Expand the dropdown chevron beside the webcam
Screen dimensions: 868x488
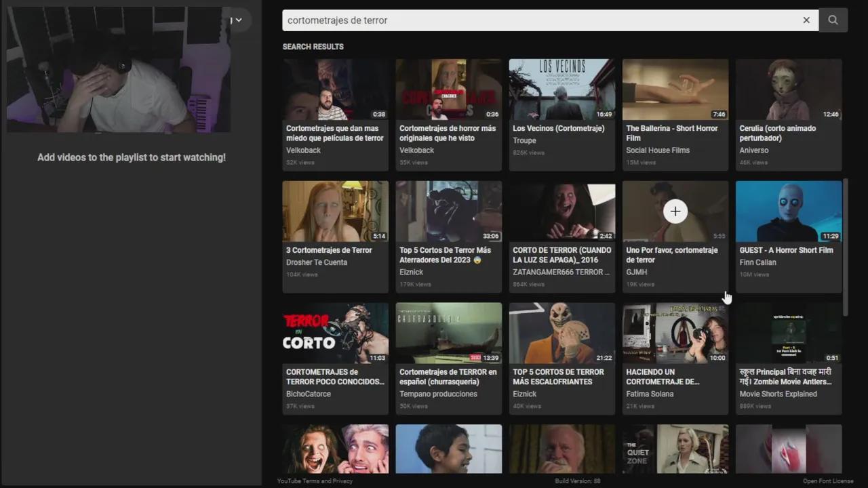point(238,20)
